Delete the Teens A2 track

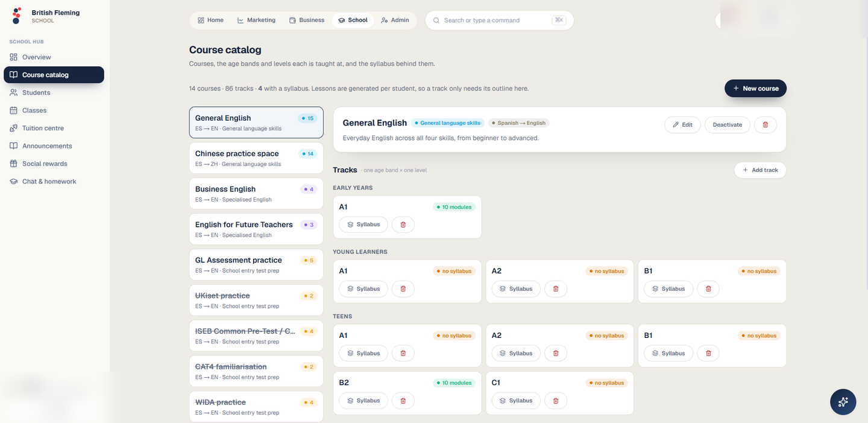(556, 353)
